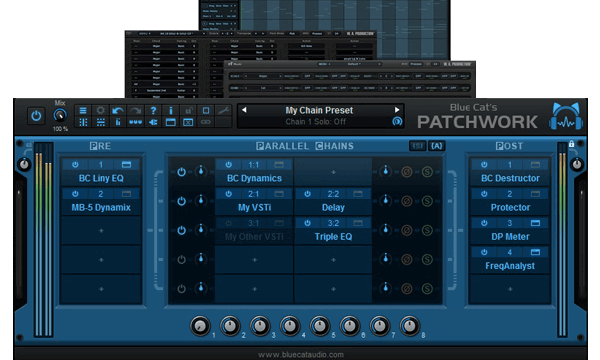Click the undo arrow icon
Image resolution: width=600 pixels, height=360 pixels.
tap(118, 111)
